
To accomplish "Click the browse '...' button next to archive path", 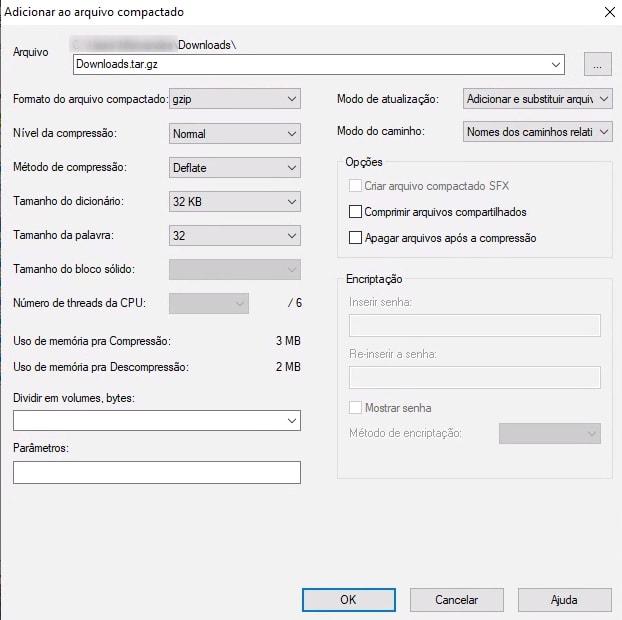I will coord(597,64).
